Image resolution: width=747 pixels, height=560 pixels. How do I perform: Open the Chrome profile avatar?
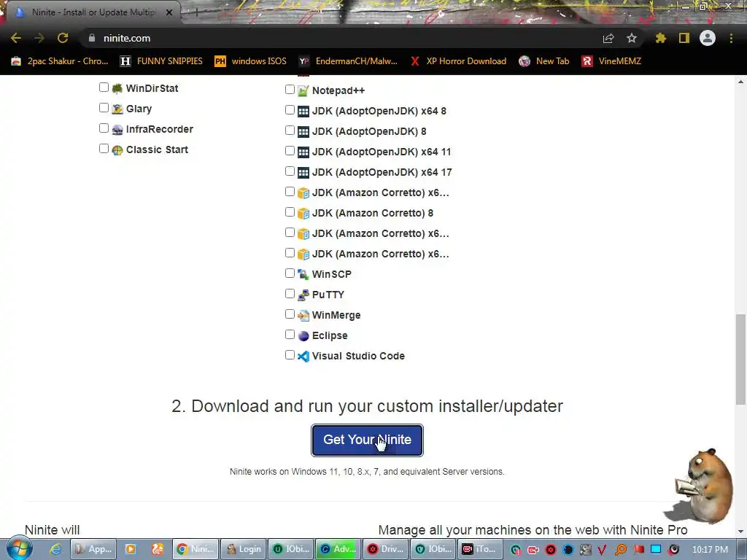pyautogui.click(x=708, y=38)
